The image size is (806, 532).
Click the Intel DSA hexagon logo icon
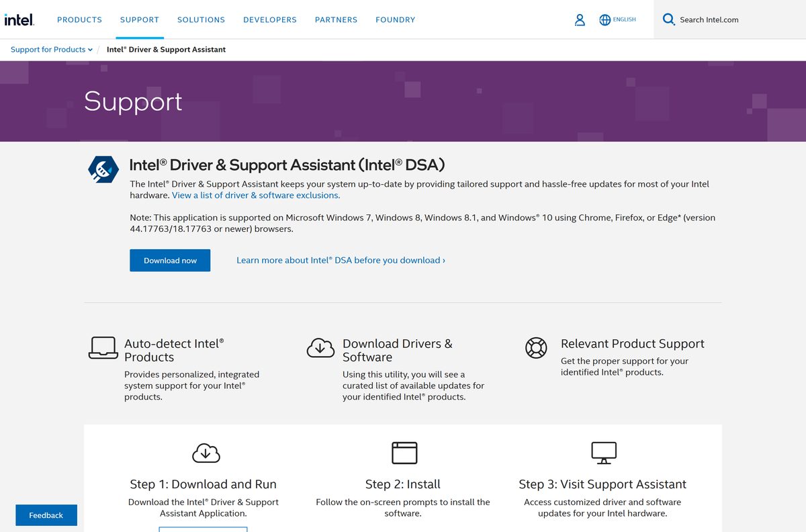[x=103, y=169]
